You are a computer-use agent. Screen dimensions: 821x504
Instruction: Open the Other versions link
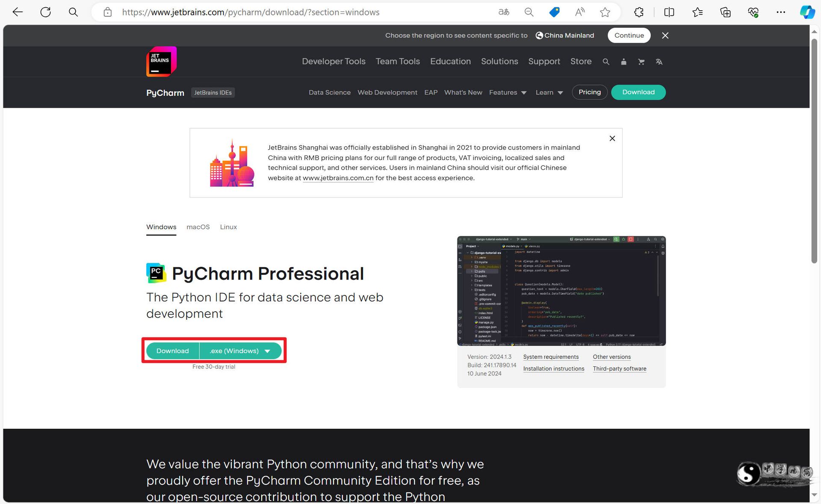[x=611, y=357]
